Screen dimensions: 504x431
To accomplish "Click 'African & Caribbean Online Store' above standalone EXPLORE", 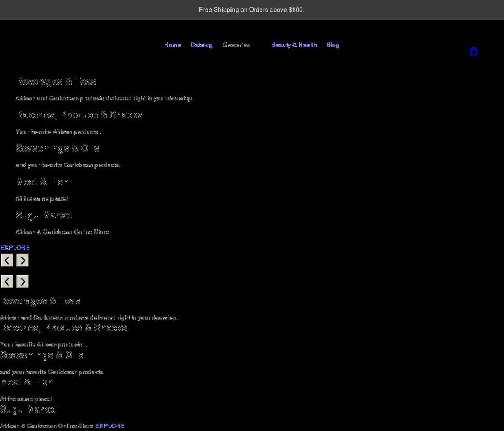I will (62, 232).
